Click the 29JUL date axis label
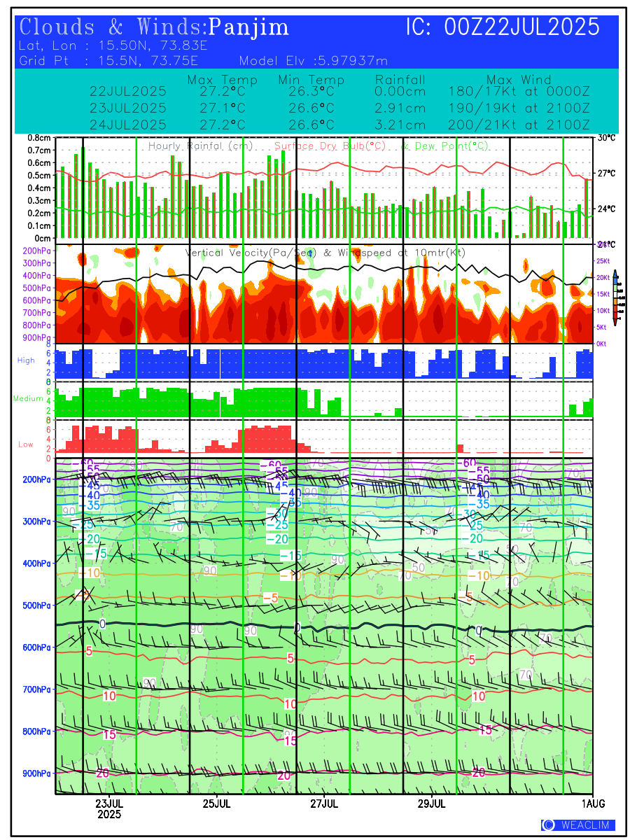Viewport: 630px width, 840px height. click(432, 803)
